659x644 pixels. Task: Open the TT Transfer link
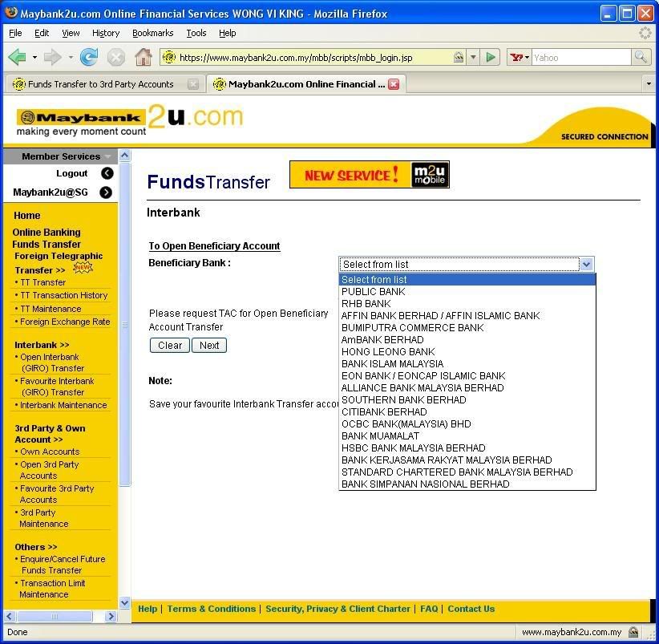point(42,282)
